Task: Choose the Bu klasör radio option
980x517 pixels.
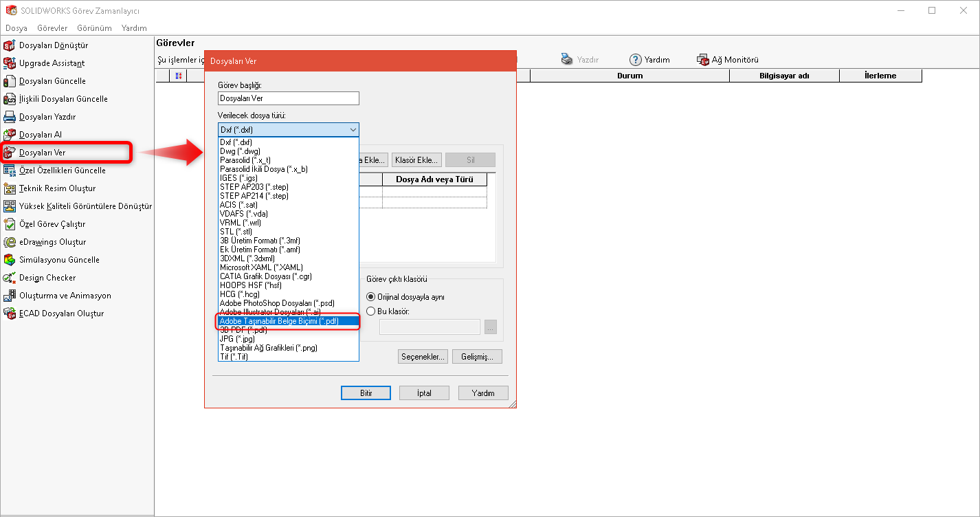Action: pos(371,311)
